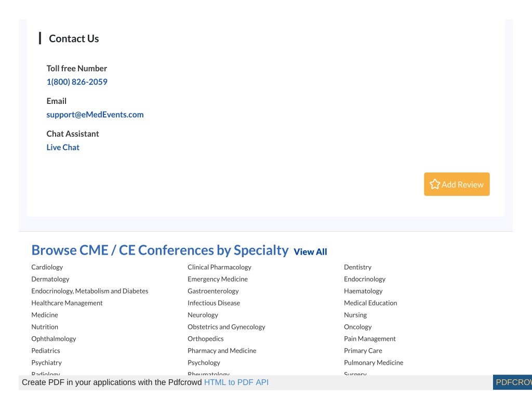The width and height of the screenshot is (532, 411).
Task: Select Endocrinology, Metabolism and Diabetes
Action: [90, 291]
